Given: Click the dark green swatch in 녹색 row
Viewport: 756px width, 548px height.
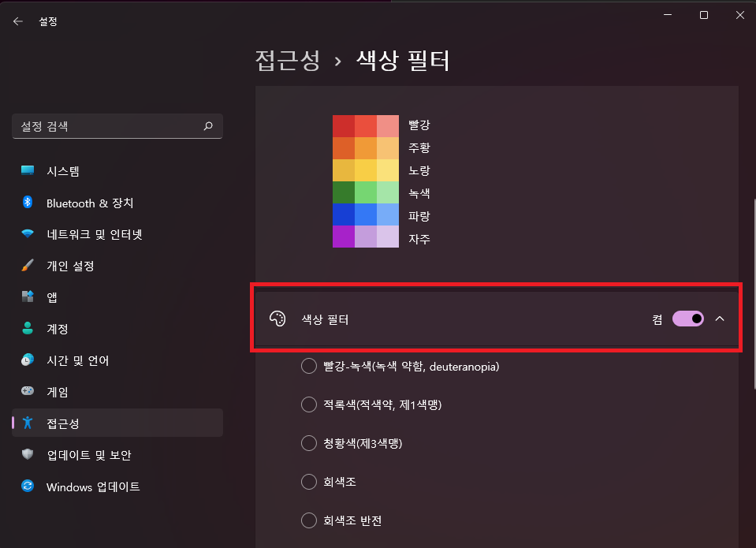Looking at the screenshot, I should click(x=343, y=192).
